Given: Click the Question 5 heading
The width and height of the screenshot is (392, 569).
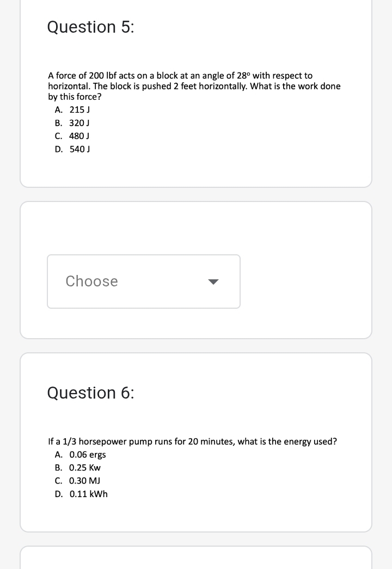Looking at the screenshot, I should point(90,27).
